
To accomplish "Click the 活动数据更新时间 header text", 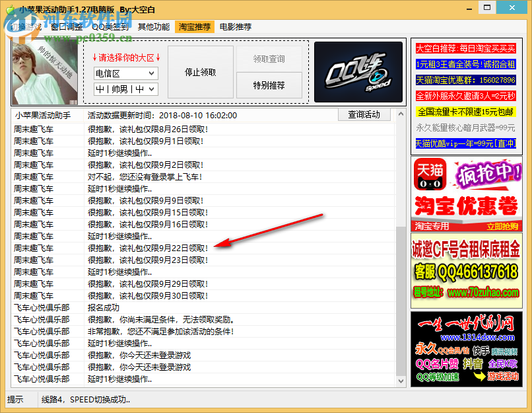I will [x=162, y=116].
